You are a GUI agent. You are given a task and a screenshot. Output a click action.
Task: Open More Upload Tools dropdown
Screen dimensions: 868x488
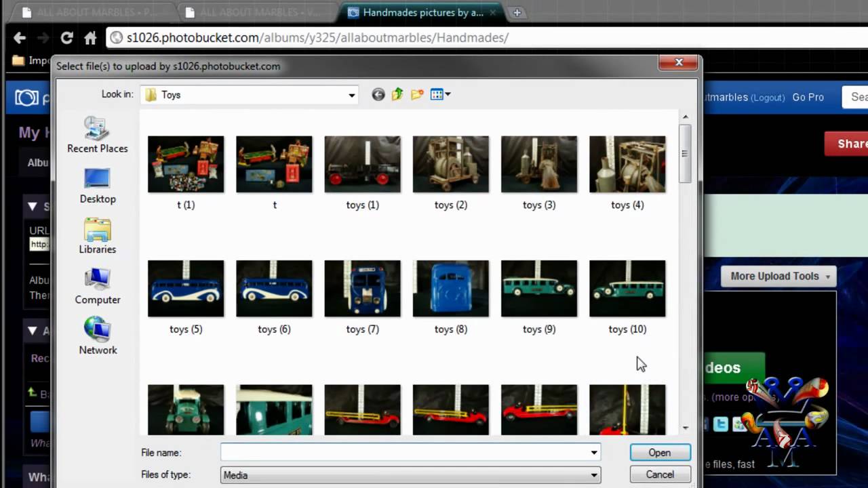click(778, 276)
